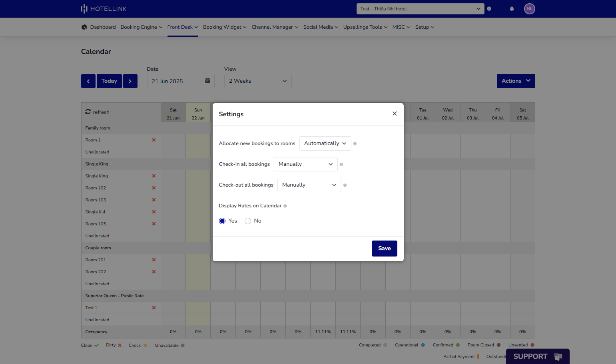Image resolution: width=616 pixels, height=364 pixels.
Task: Click info icon beside Display Rates on Calendar
Action: (285, 206)
